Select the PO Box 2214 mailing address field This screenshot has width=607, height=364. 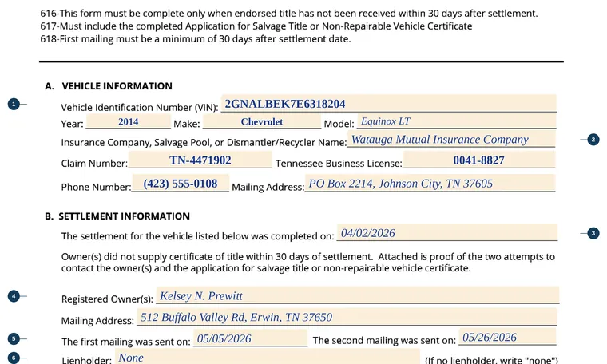(430, 184)
